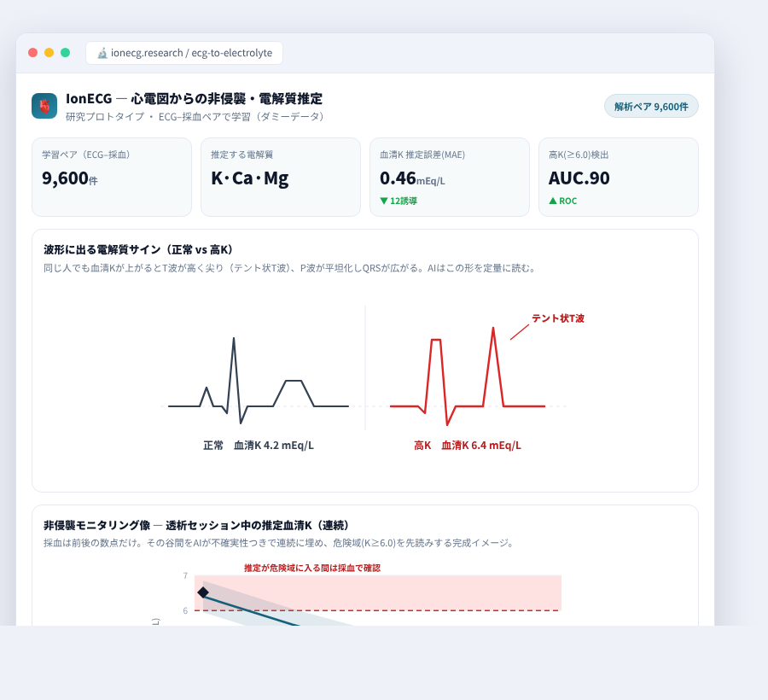Click the yellow minimize window dot

(49, 52)
